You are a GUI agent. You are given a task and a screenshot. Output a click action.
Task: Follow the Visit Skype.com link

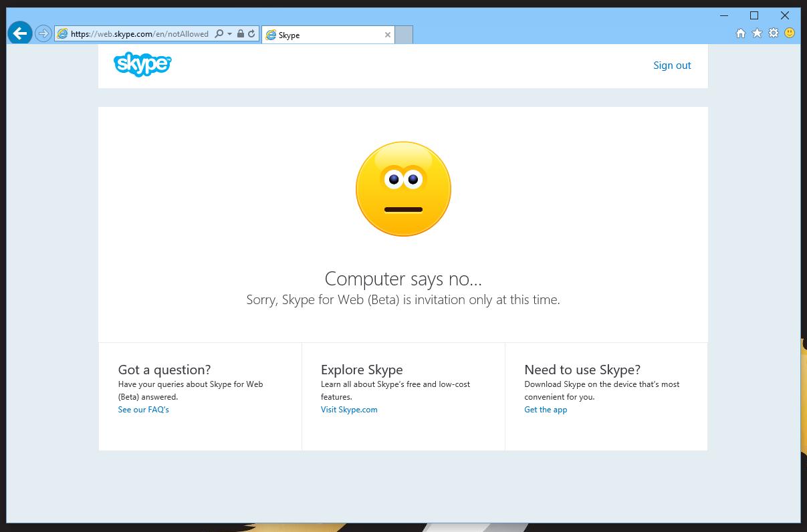(349, 410)
